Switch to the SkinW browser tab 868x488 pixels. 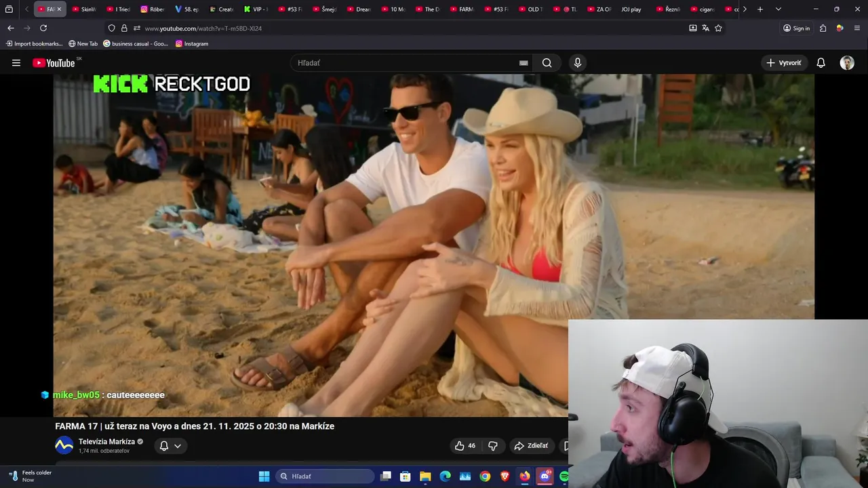click(84, 9)
